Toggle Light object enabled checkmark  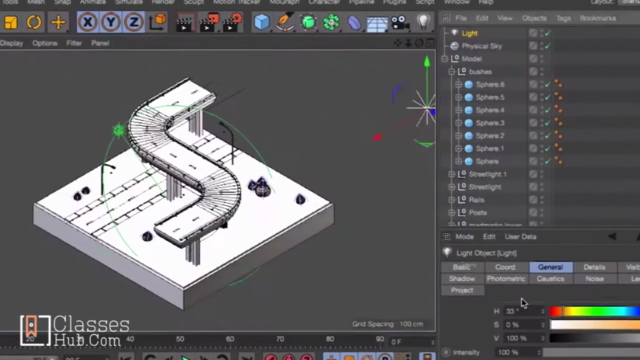click(x=547, y=33)
